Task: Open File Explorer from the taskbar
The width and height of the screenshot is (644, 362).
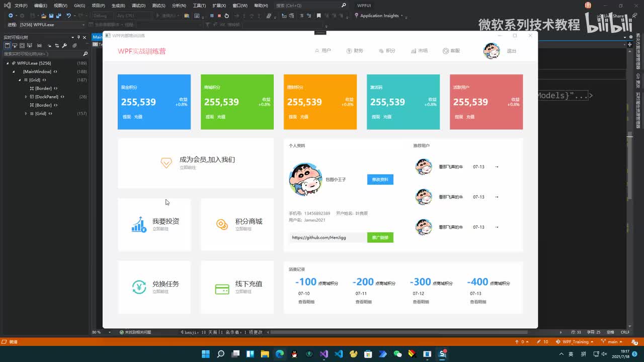Action: coord(265,354)
